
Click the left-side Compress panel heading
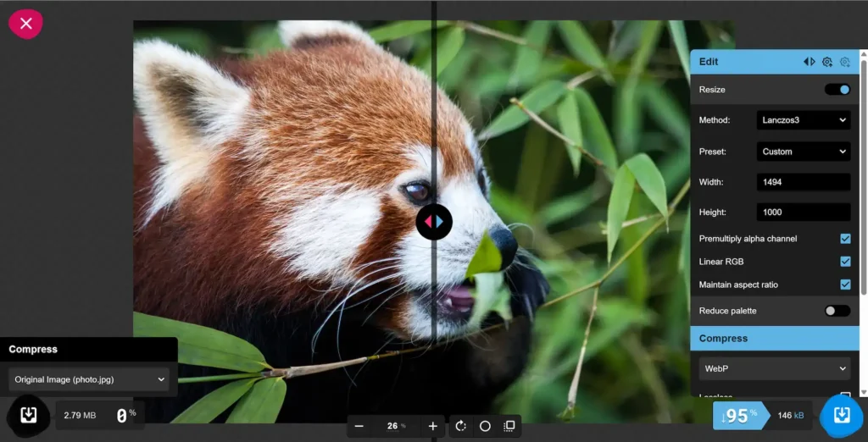[x=88, y=349]
